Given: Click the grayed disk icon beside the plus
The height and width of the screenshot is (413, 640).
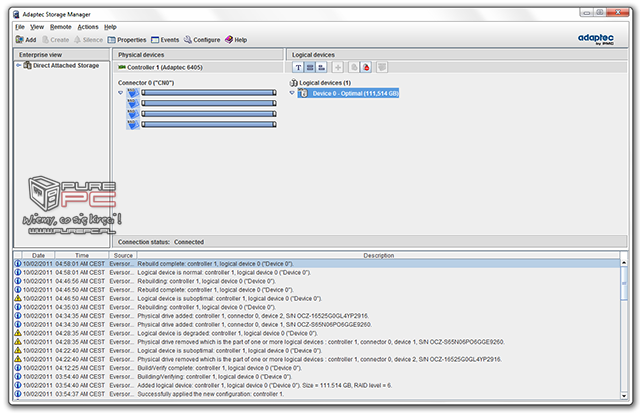Looking at the screenshot, I should tap(354, 67).
